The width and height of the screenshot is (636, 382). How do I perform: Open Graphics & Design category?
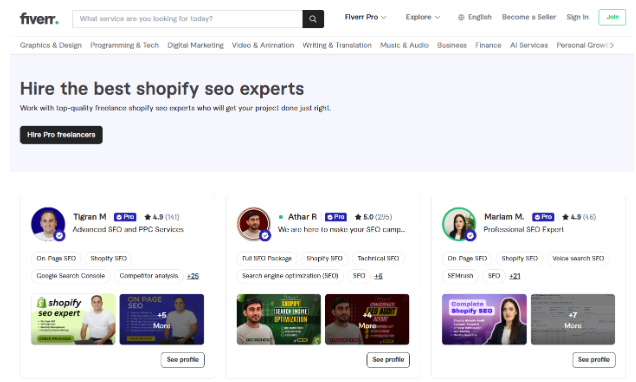click(51, 45)
